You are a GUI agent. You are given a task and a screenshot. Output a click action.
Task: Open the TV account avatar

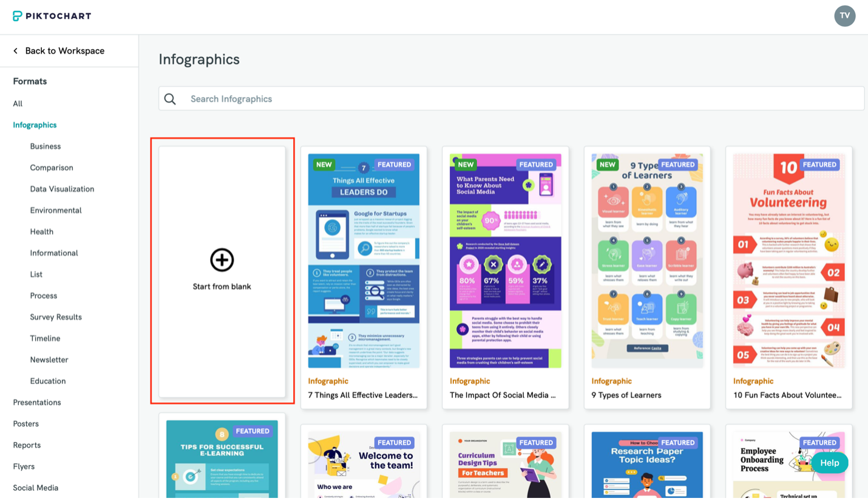click(x=845, y=16)
